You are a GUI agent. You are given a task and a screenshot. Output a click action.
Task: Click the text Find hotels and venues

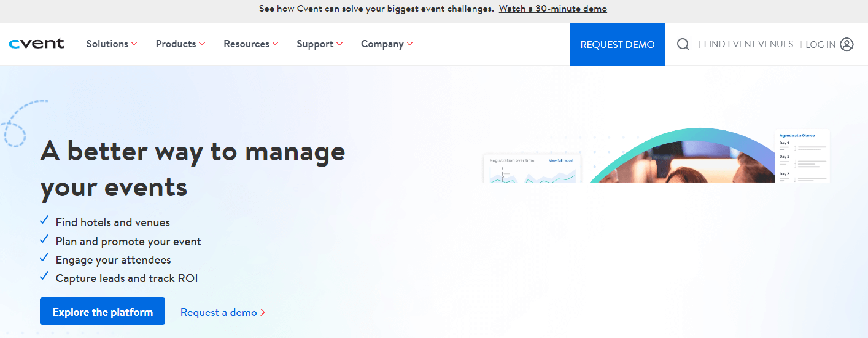[113, 222]
